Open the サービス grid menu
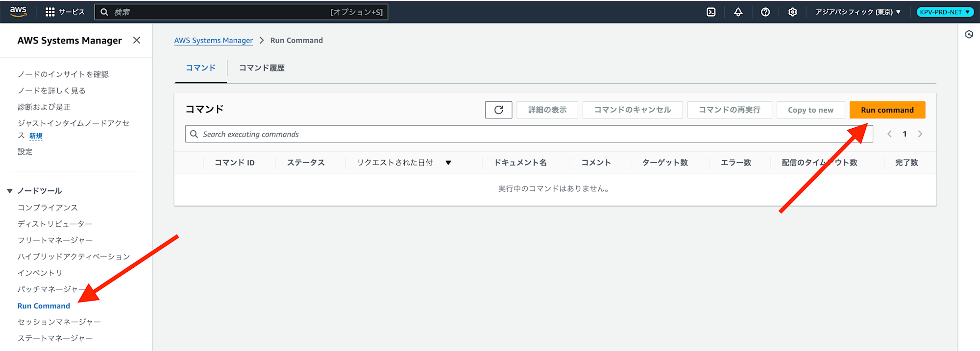 click(65, 12)
